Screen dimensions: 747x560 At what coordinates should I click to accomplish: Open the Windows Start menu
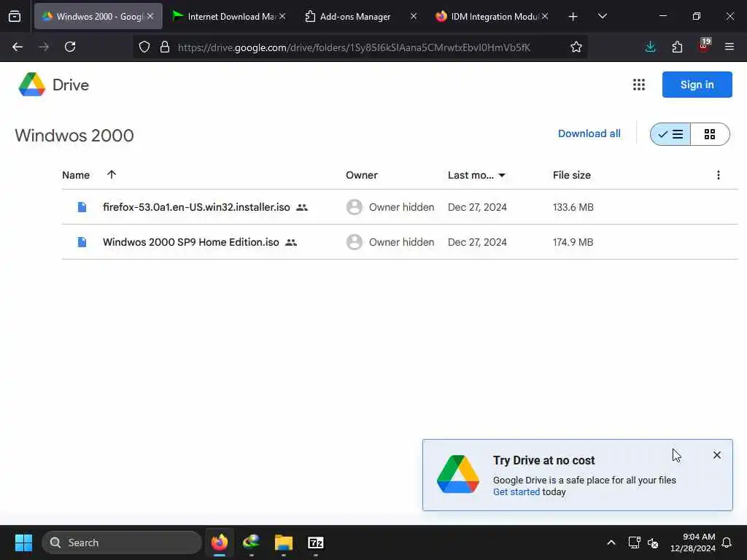(23, 542)
